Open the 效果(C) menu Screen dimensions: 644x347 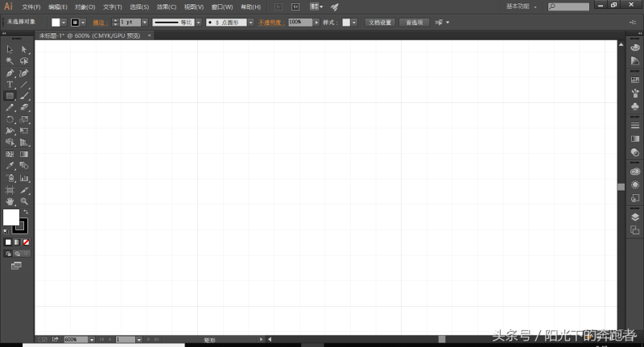167,7
